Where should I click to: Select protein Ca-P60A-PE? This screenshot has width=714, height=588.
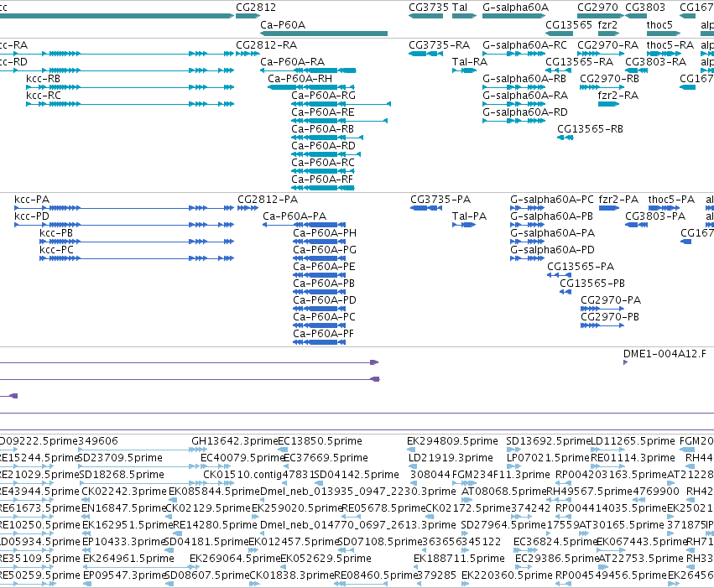pos(324,267)
